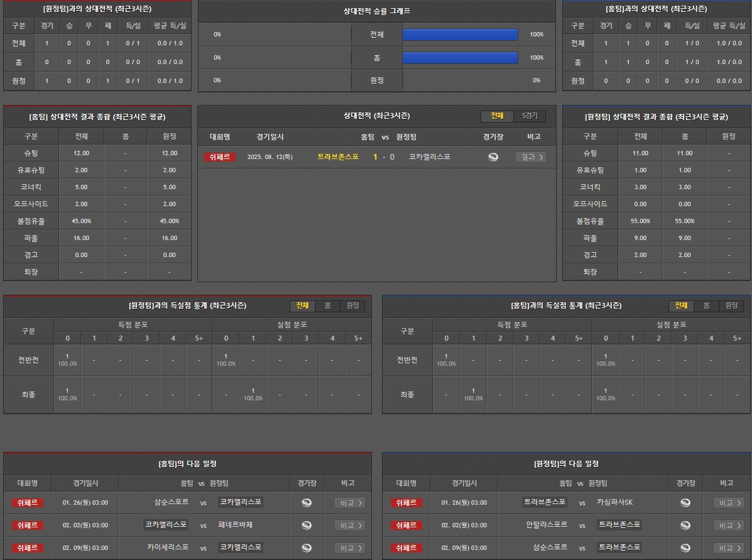Image resolution: width=752 pixels, height=560 pixels.
Task: Switch 원정팀 goal stats panel to 원정 filter
Action: [352, 305]
